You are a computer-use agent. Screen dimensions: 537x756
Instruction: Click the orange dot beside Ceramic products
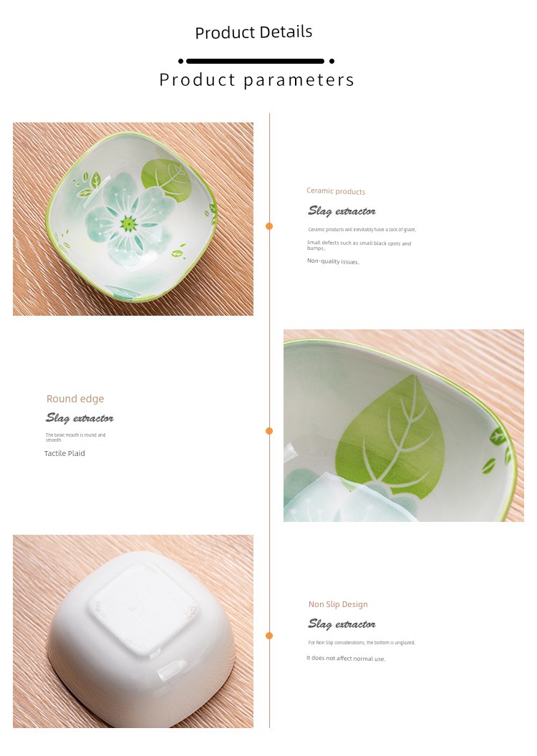269,226
